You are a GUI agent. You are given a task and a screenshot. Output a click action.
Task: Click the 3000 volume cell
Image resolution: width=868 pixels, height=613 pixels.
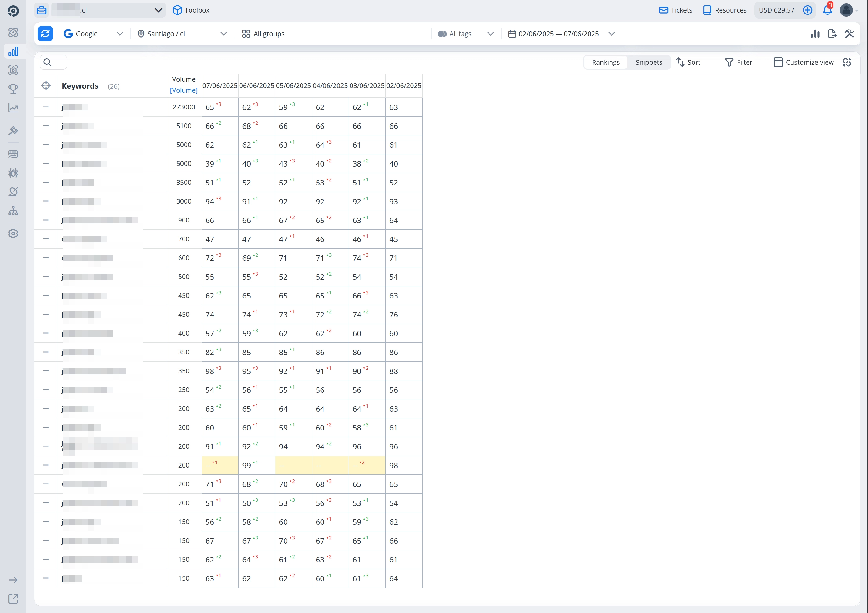pyautogui.click(x=184, y=201)
